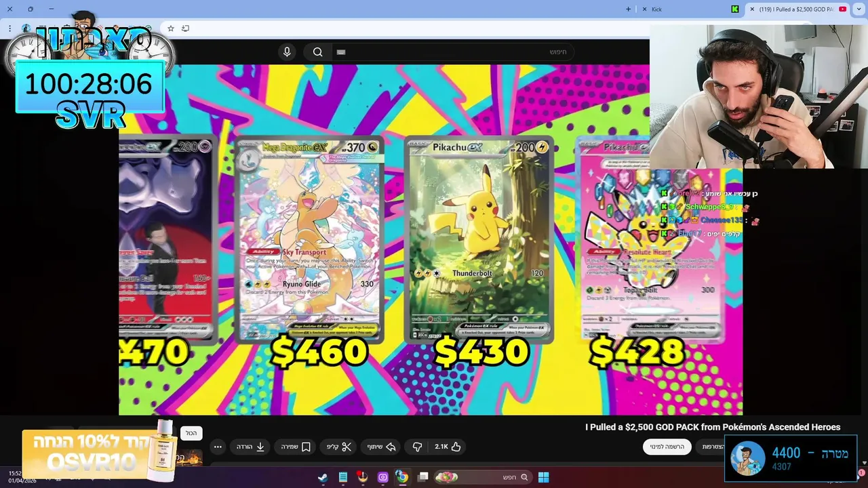The height and width of the screenshot is (488, 868).
Task: Select the הכול filter chip
Action: [191, 433]
